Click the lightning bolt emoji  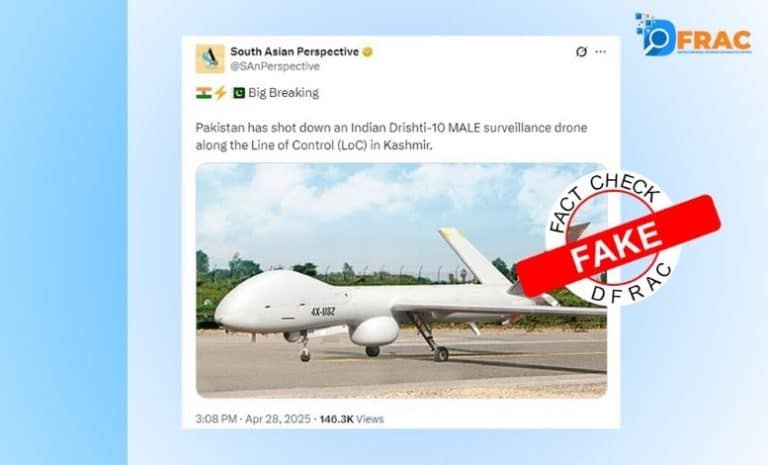pyautogui.click(x=220, y=93)
